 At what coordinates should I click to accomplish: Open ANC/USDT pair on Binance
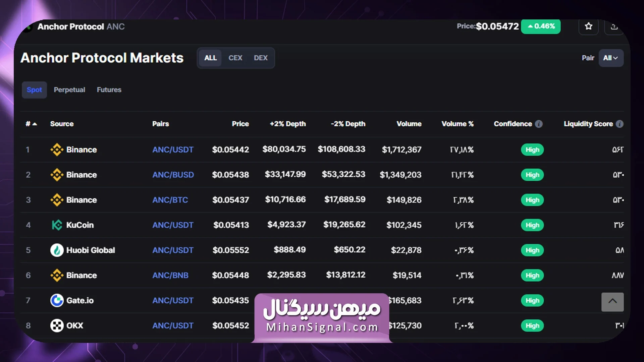(x=173, y=150)
